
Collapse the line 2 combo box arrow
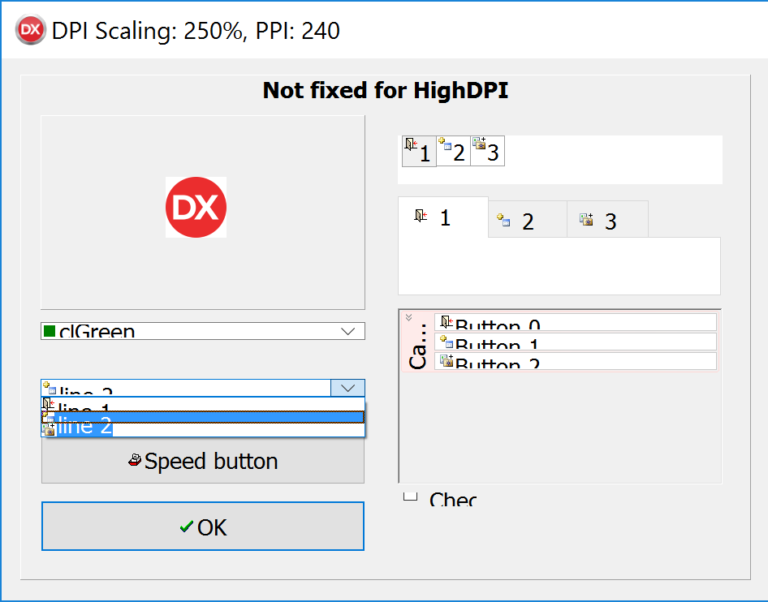coord(348,388)
